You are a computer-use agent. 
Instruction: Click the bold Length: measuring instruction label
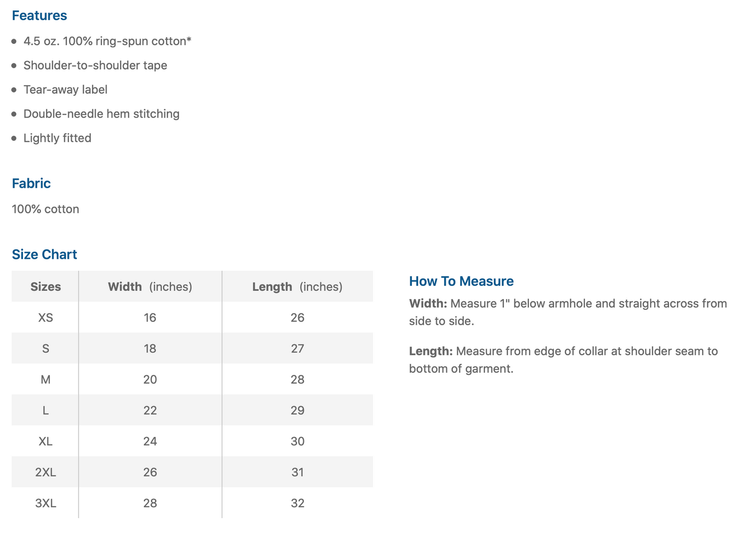coord(431,351)
